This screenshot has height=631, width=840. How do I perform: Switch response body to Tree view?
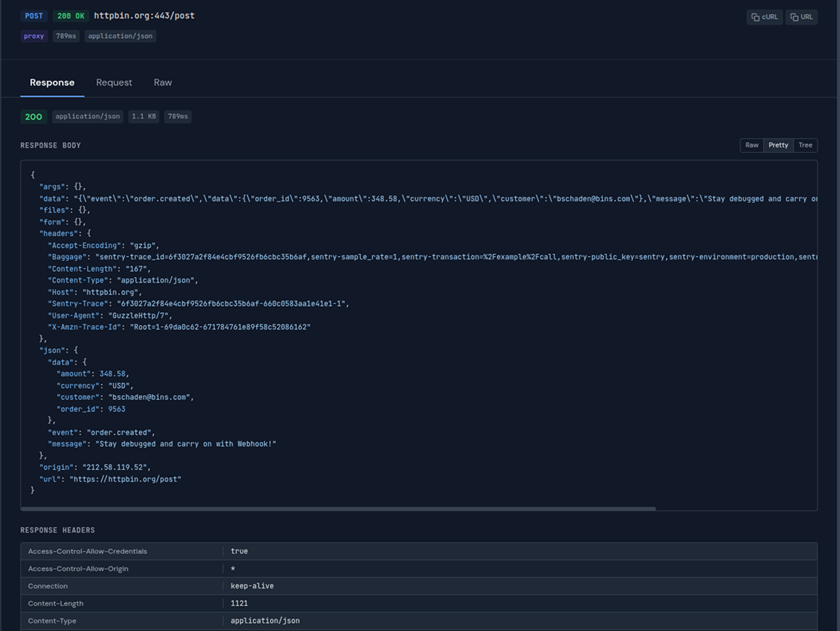tap(805, 145)
